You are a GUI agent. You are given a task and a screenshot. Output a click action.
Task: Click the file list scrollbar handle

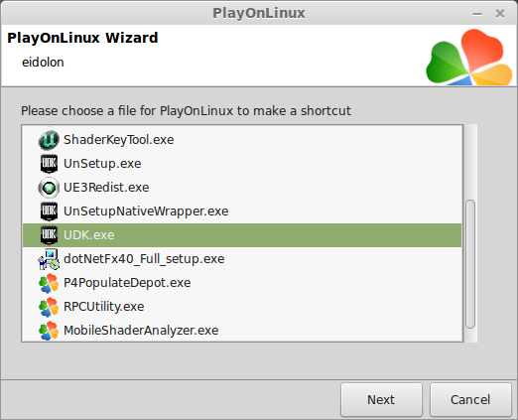click(470, 264)
